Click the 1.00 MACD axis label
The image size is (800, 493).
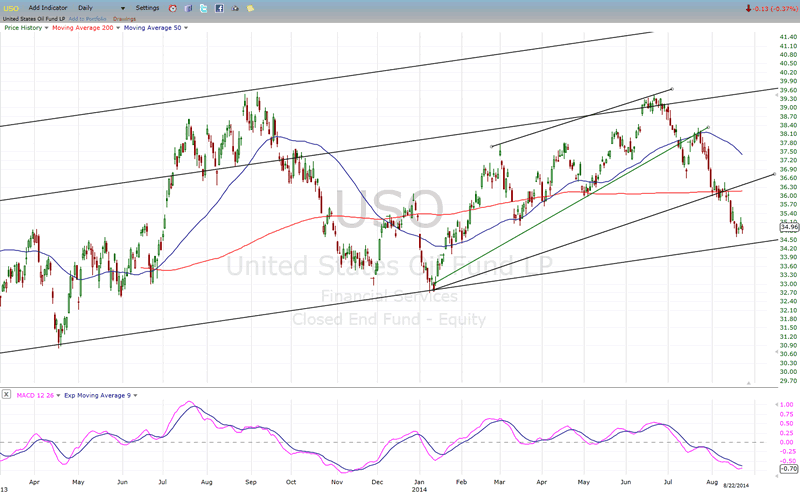click(787, 405)
